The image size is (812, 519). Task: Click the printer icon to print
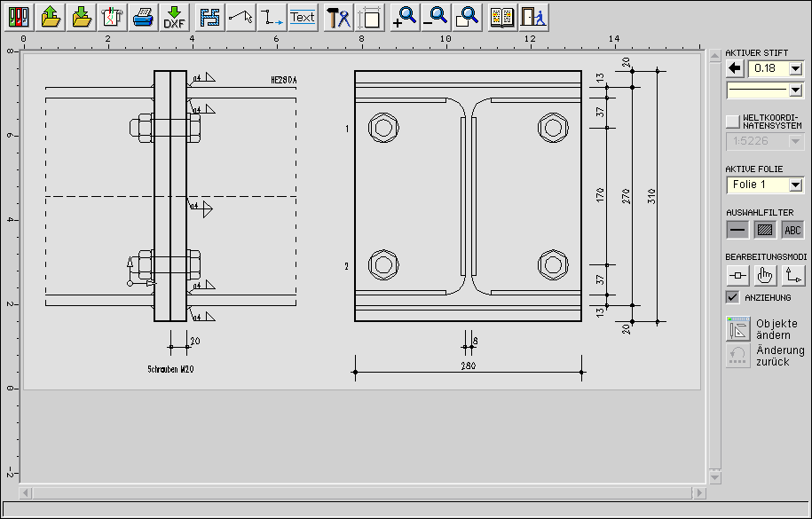[x=143, y=16]
